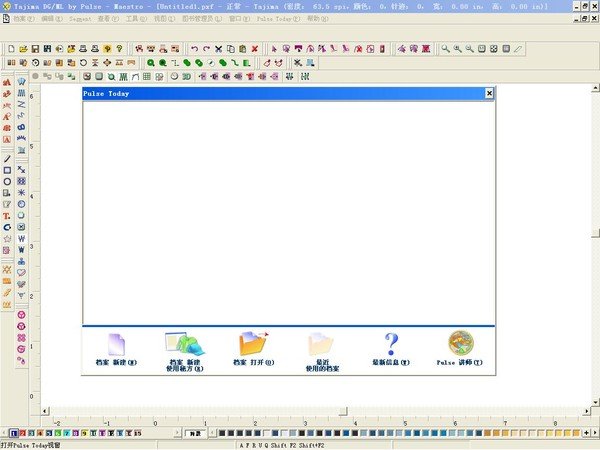
Task: Open the Pulse Today(P) menu
Action: 278,19
